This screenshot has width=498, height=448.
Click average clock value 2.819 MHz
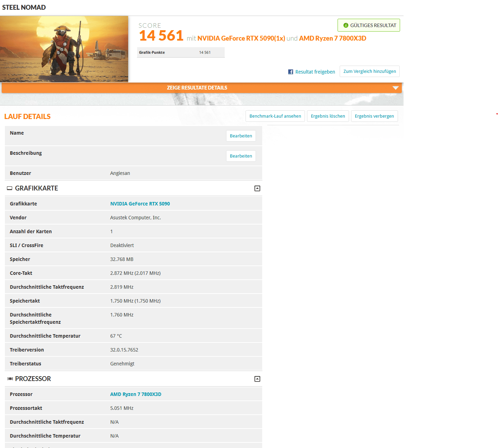click(x=122, y=287)
